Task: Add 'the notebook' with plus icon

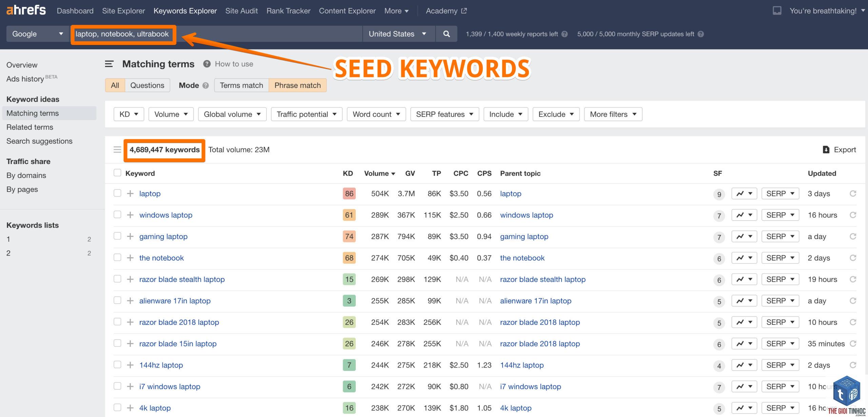Action: (130, 258)
